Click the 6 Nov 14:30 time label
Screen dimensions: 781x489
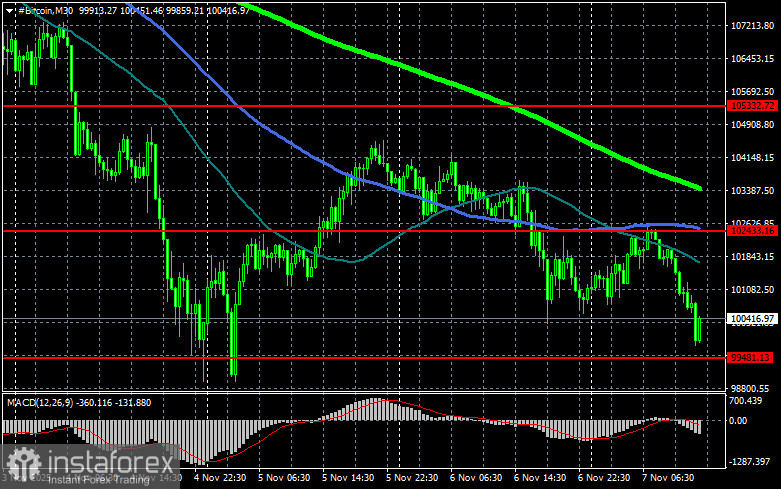(x=540, y=478)
